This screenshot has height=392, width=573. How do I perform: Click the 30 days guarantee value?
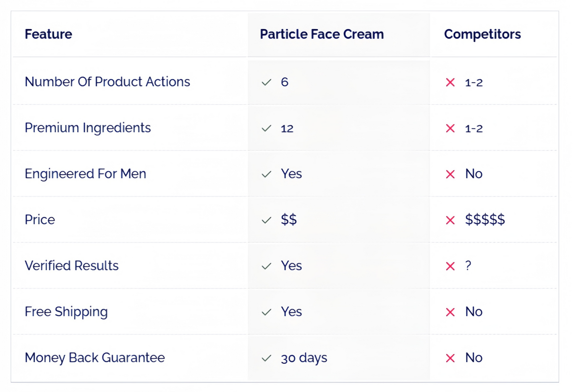304,358
